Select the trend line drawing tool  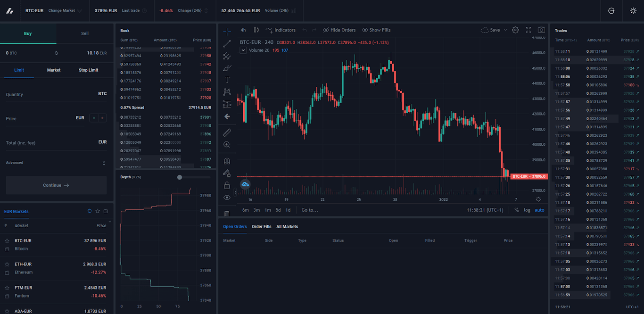tap(227, 43)
